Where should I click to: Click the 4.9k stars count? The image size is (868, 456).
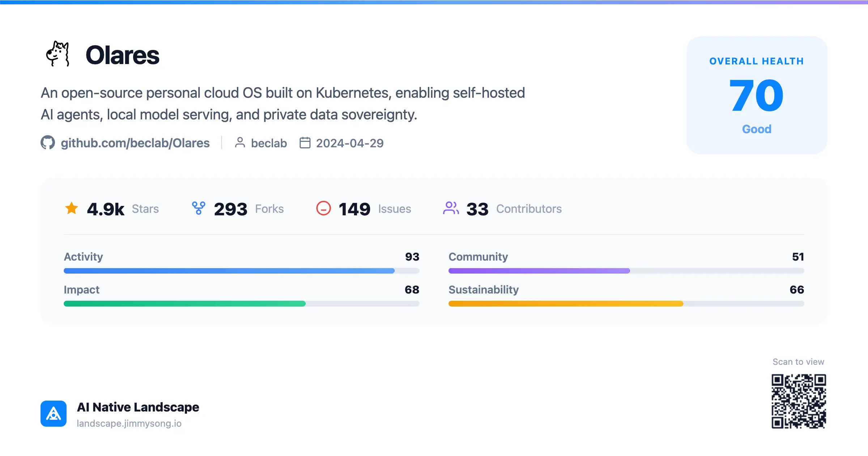pos(106,209)
